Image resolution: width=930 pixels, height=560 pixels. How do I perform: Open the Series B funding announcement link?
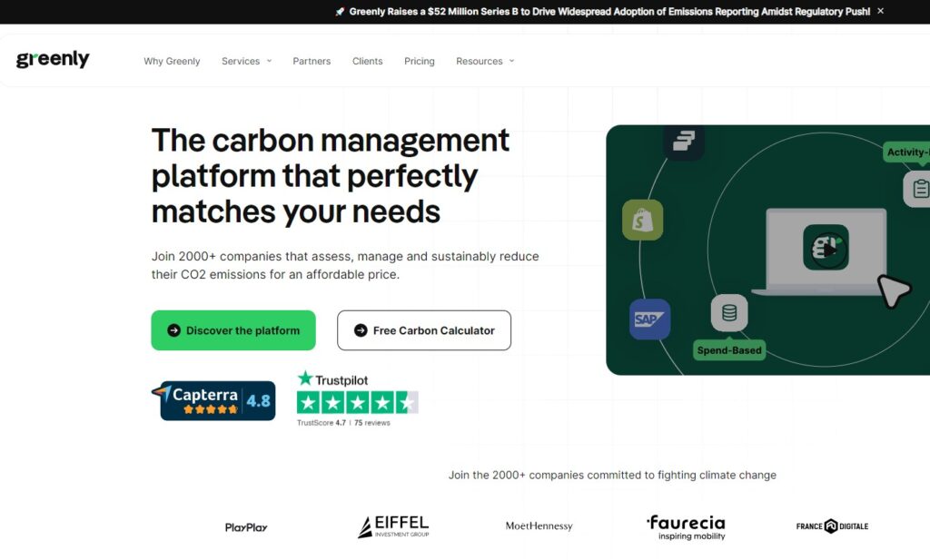click(x=609, y=11)
